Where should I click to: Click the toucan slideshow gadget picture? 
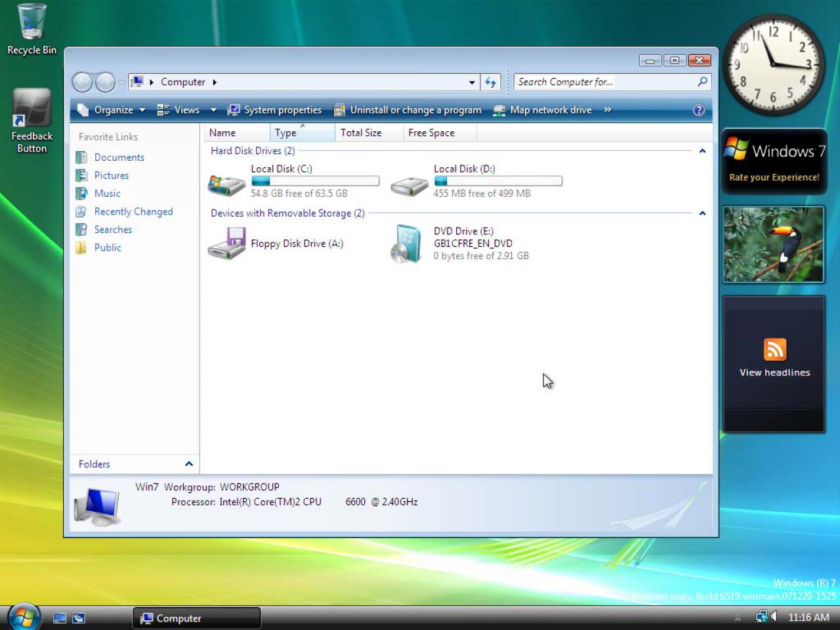(x=774, y=244)
